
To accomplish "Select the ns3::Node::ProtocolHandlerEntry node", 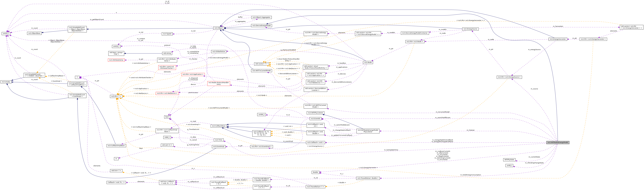I will [x=218, y=84].
